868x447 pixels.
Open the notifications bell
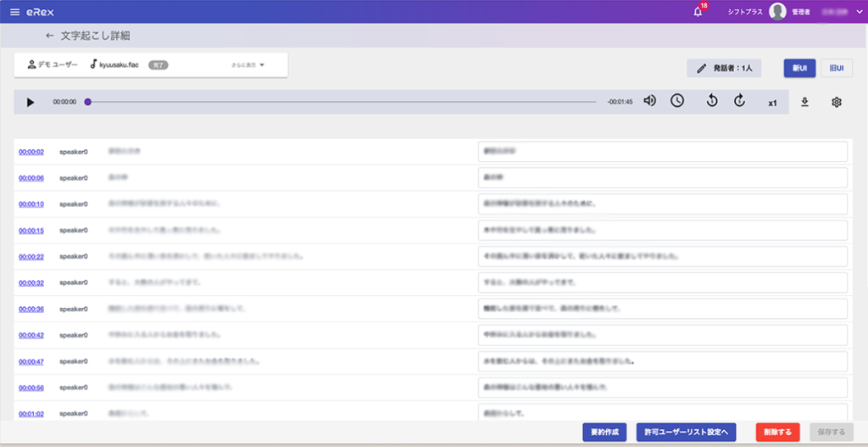pos(698,12)
